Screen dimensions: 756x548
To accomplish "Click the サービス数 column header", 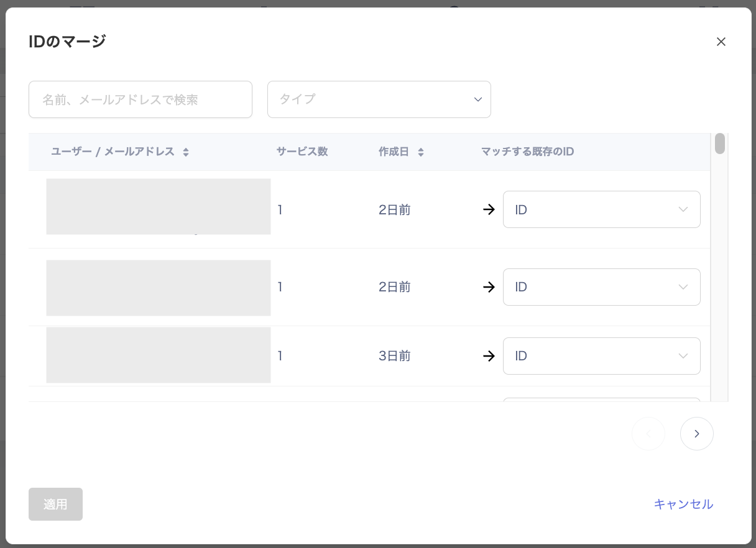I will pos(302,152).
